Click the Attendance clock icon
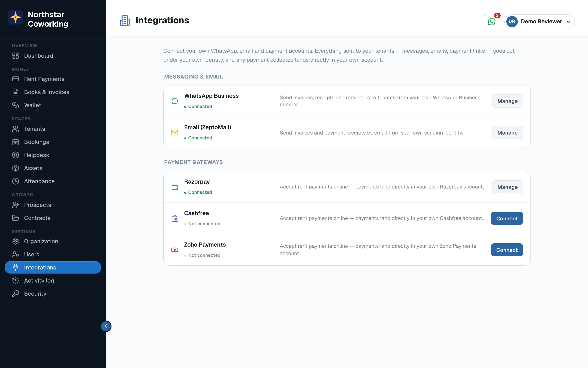Image resolution: width=588 pixels, height=368 pixels. coord(16,181)
